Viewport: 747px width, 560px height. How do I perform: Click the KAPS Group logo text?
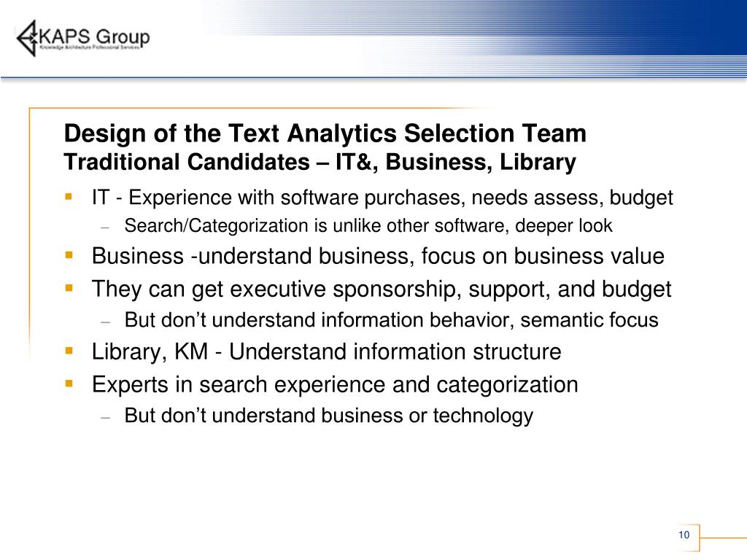click(94, 36)
